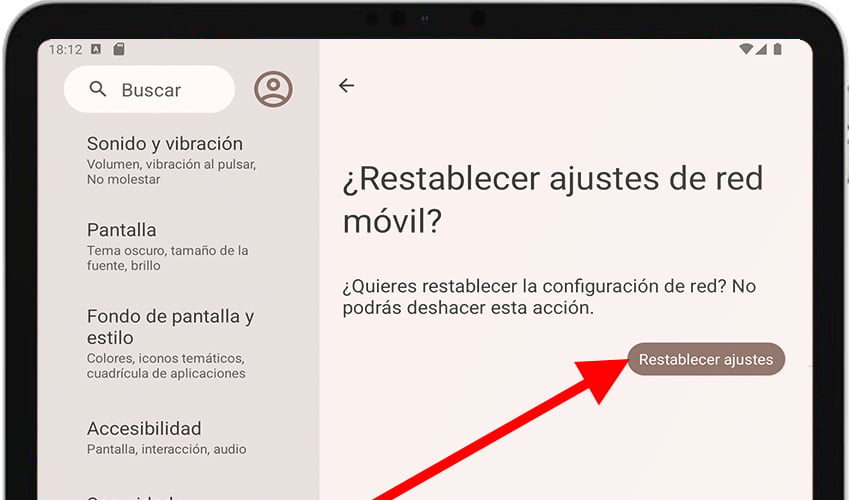Click the ¿Restablecer ajustes de red móvil? heading
The height and width of the screenshot is (500, 850).
pyautogui.click(x=553, y=200)
